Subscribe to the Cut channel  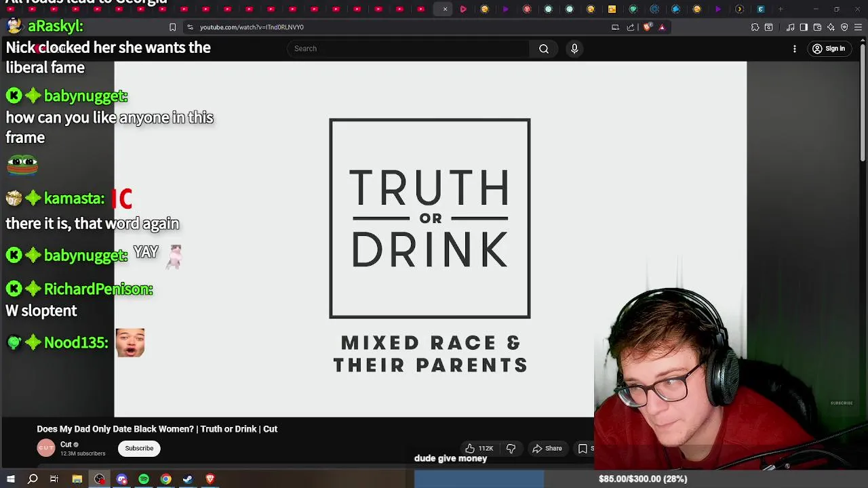pyautogui.click(x=139, y=448)
